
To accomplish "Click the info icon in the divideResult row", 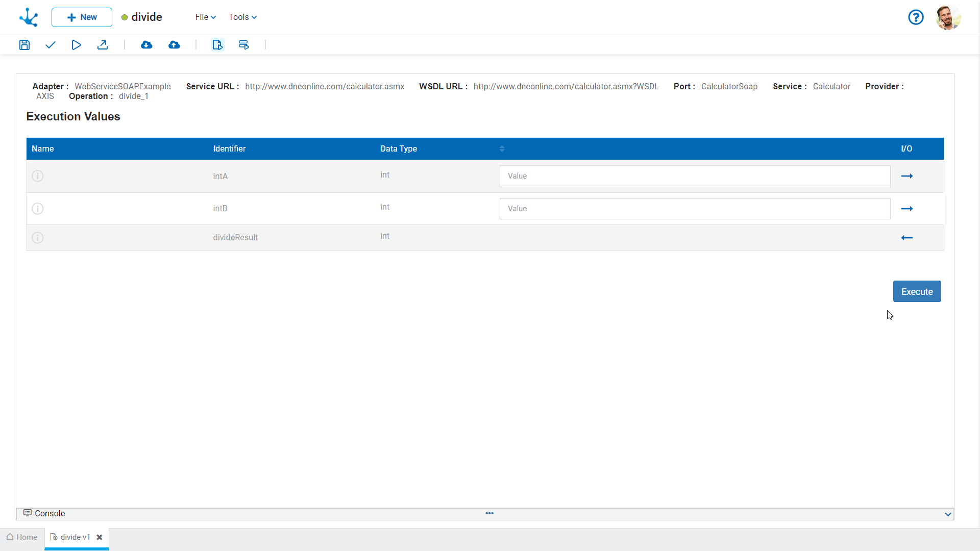I will [38, 238].
